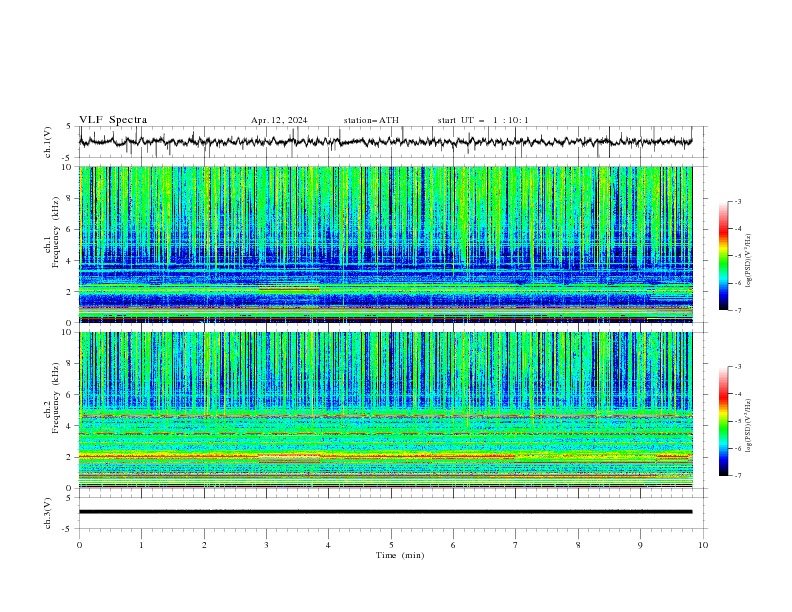Click the ch.2 PSD color scale bar
The image size is (792, 612).
(723, 421)
